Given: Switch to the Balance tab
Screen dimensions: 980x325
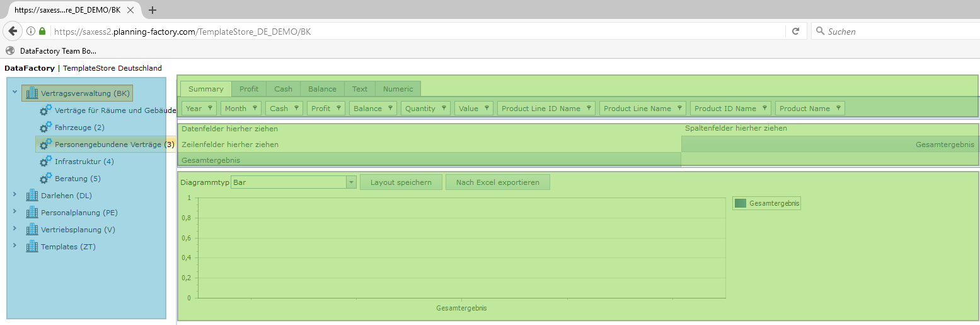Looking at the screenshot, I should (x=322, y=89).
